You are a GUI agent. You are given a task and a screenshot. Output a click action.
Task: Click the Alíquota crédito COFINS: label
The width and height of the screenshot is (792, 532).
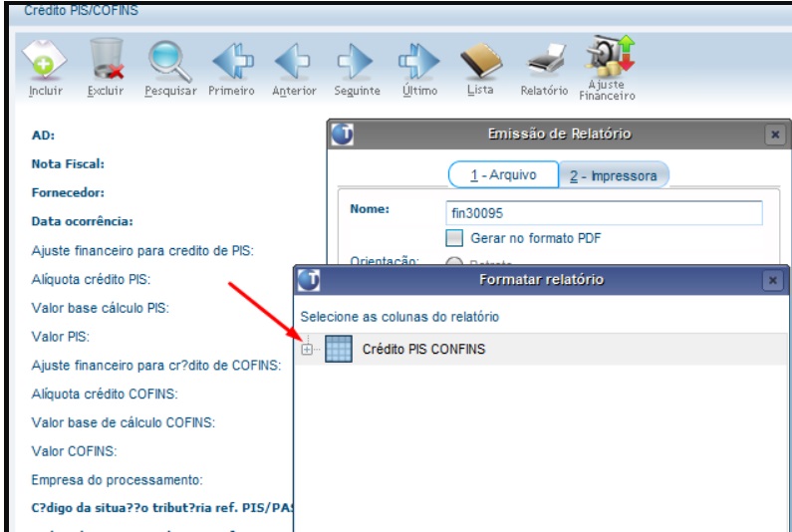[x=105, y=394]
